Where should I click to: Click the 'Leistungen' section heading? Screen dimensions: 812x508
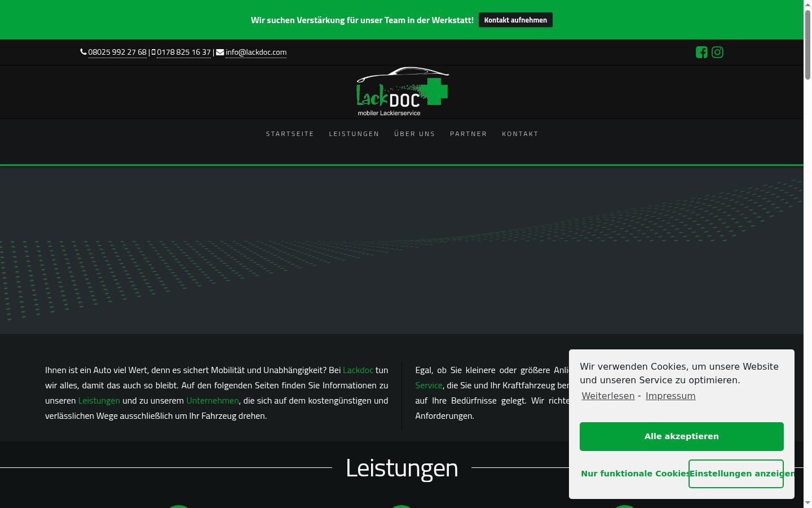(x=402, y=468)
